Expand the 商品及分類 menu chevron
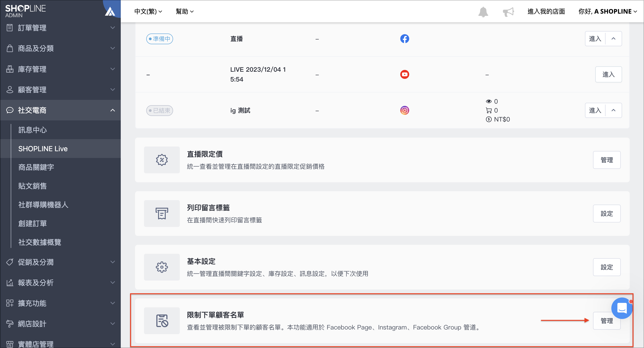Image resolution: width=644 pixels, height=348 pixels. point(113,48)
